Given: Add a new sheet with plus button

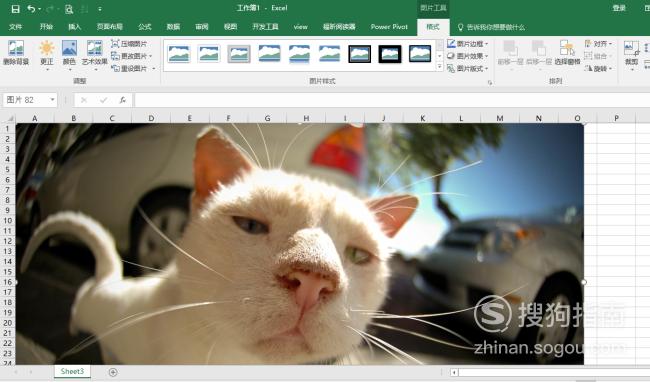Looking at the screenshot, I should coord(113,372).
